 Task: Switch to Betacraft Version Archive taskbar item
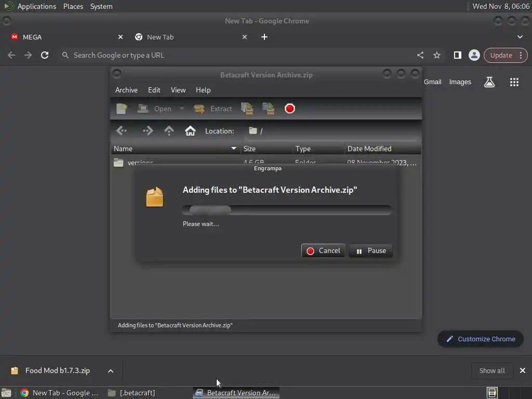(236, 393)
